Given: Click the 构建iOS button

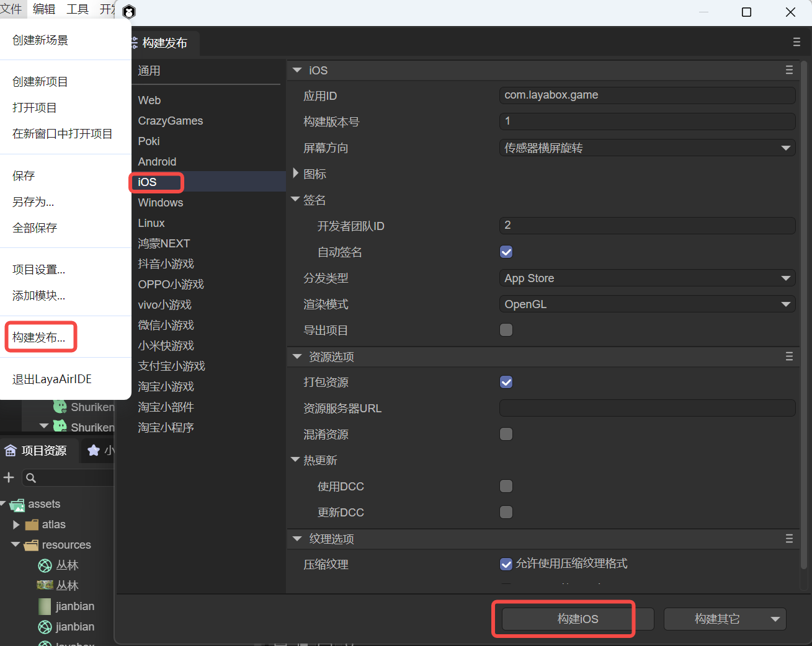Looking at the screenshot, I should click(578, 619).
